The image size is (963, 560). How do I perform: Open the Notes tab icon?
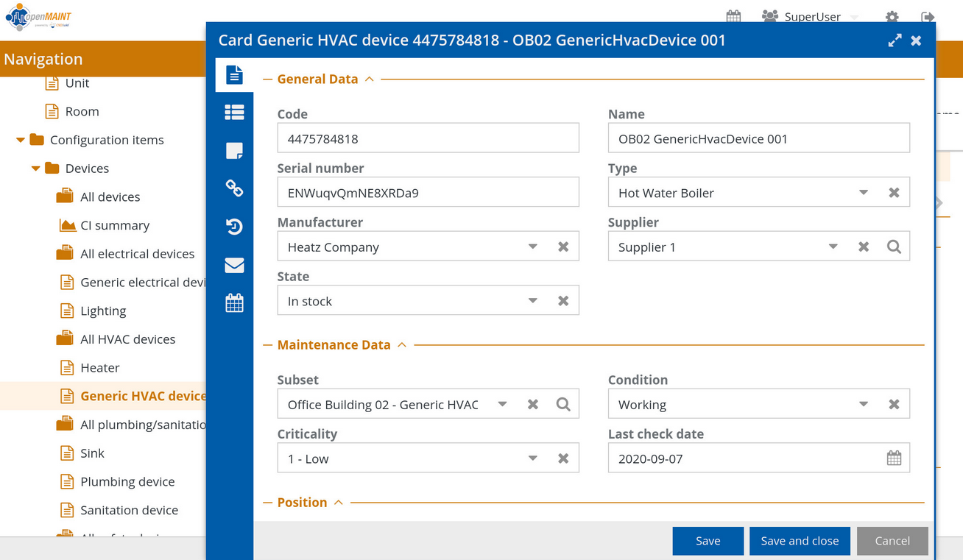pyautogui.click(x=234, y=151)
